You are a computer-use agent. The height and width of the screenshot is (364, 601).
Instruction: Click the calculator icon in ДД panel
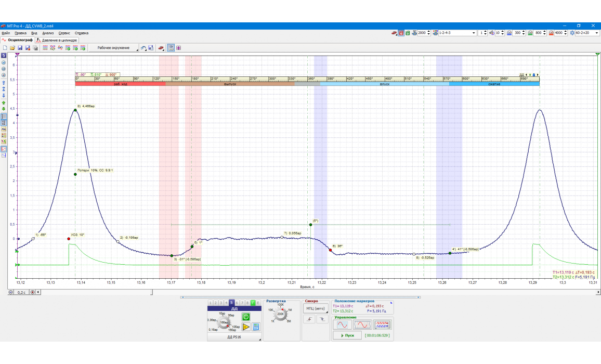click(256, 327)
